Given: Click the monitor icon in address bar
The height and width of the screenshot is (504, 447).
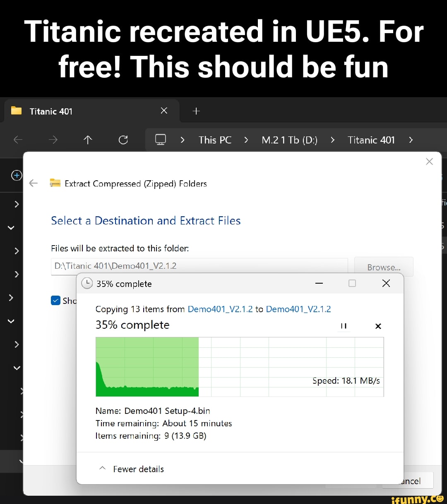Looking at the screenshot, I should (x=161, y=139).
